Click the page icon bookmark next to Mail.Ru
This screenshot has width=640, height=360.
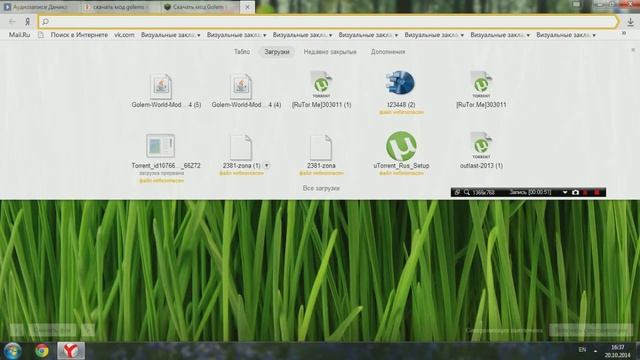40,35
